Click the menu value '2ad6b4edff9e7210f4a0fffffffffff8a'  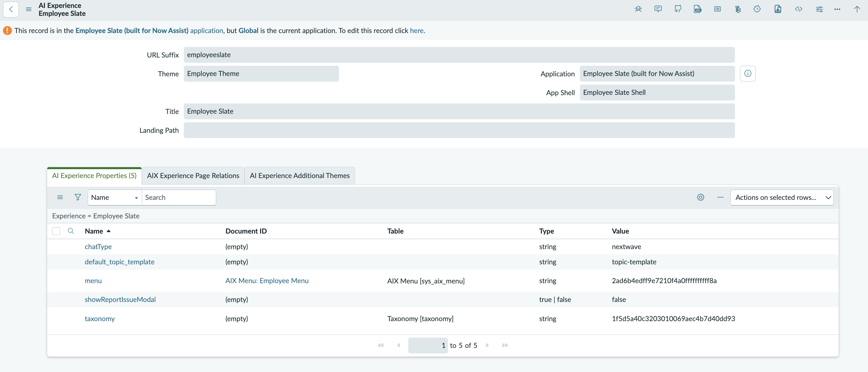coord(664,280)
